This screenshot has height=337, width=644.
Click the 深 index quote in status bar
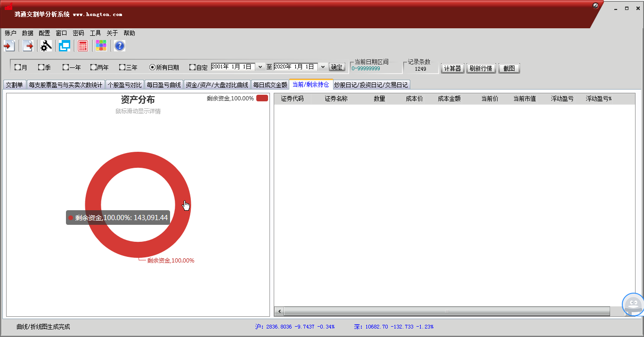[x=393, y=327]
